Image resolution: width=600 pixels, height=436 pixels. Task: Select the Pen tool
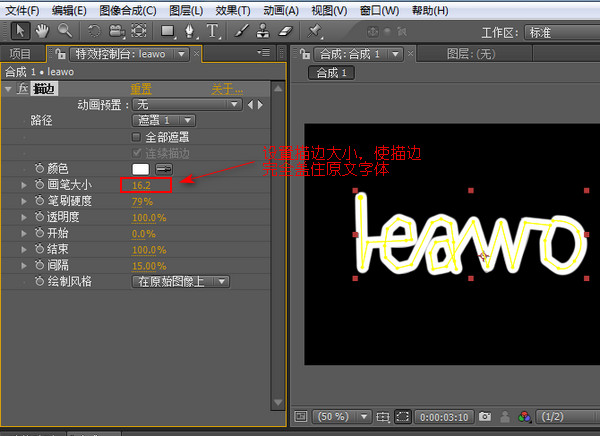point(190,31)
